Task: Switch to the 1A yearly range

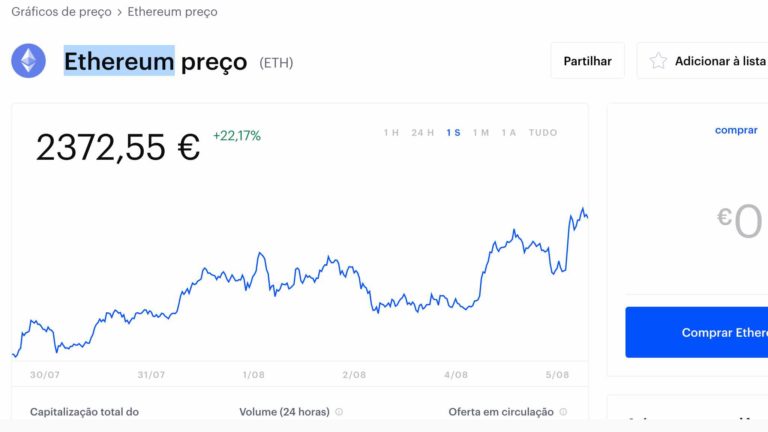Action: (x=509, y=132)
